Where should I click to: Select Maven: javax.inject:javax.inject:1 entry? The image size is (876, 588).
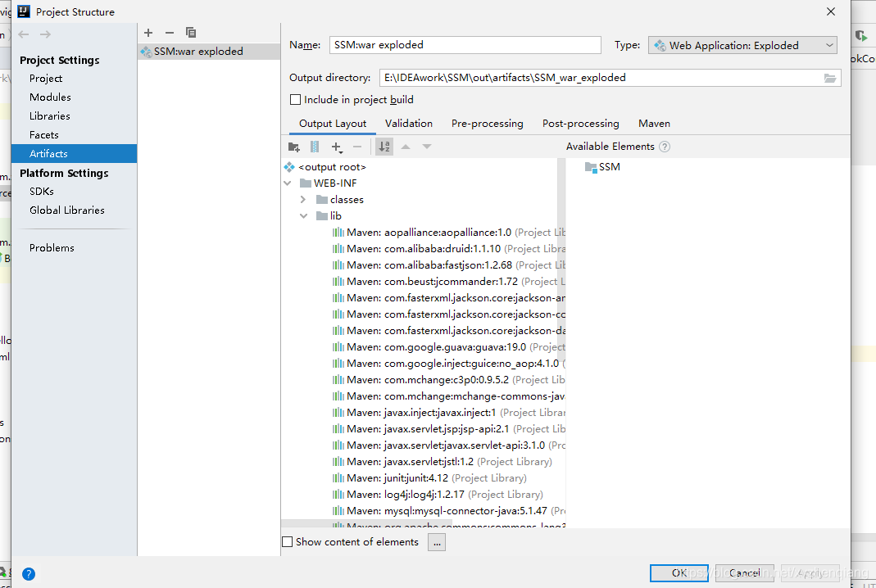(x=448, y=413)
